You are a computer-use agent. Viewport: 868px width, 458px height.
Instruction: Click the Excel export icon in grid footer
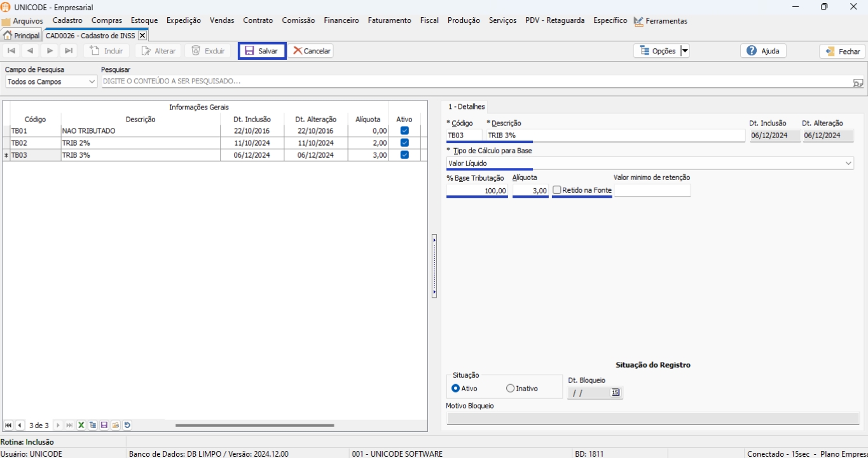coord(81,426)
